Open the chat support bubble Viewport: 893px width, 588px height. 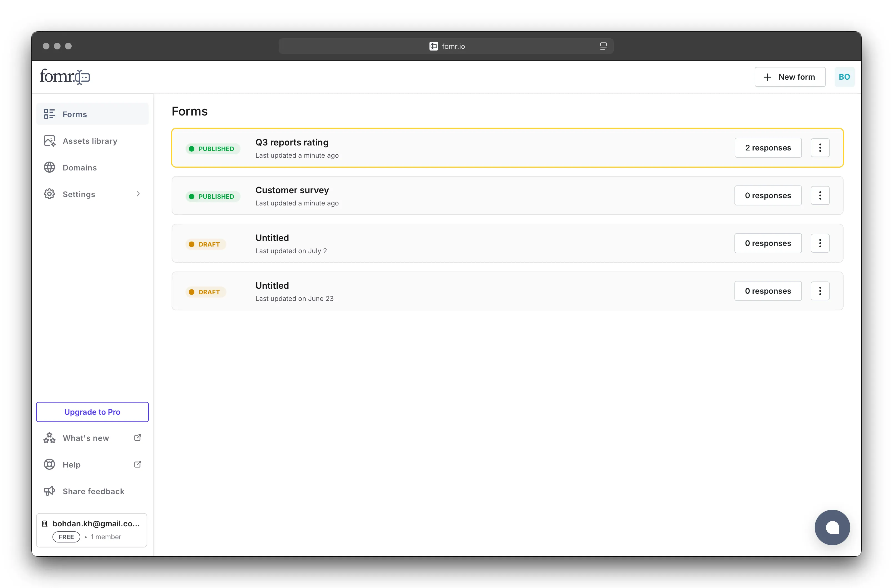832,527
